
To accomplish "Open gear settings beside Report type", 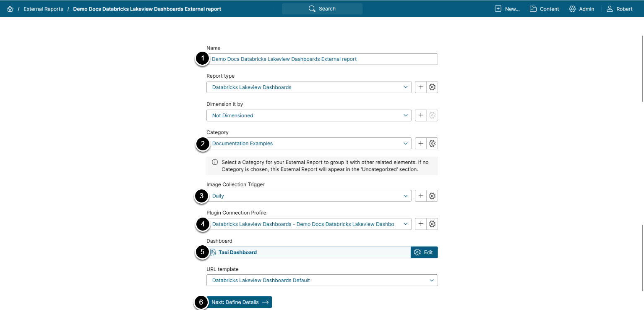I will pos(433,87).
